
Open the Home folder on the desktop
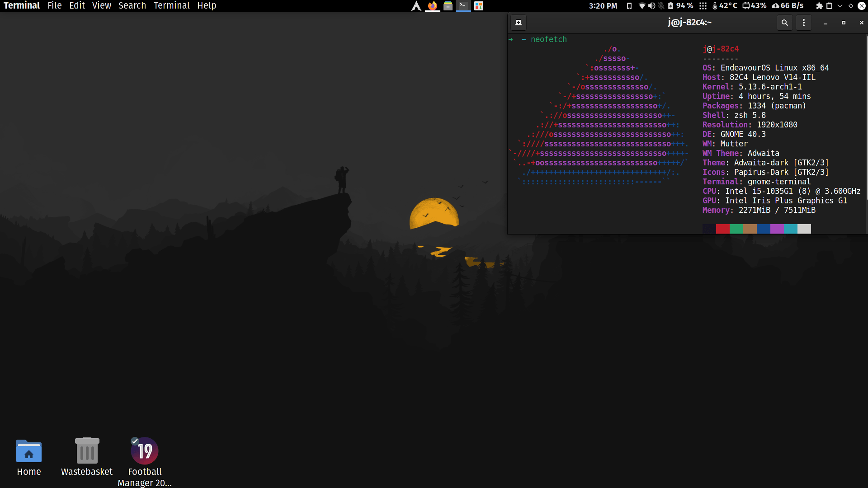(28, 452)
